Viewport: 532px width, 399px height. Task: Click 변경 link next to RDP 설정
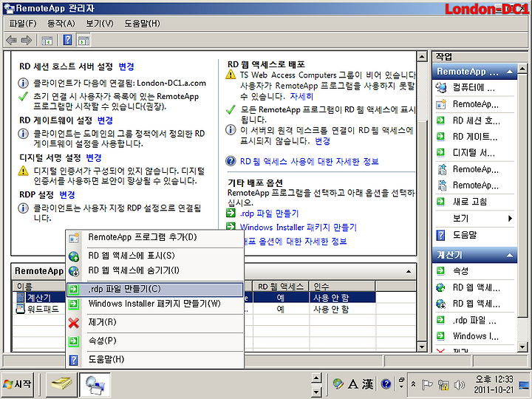tap(67, 195)
